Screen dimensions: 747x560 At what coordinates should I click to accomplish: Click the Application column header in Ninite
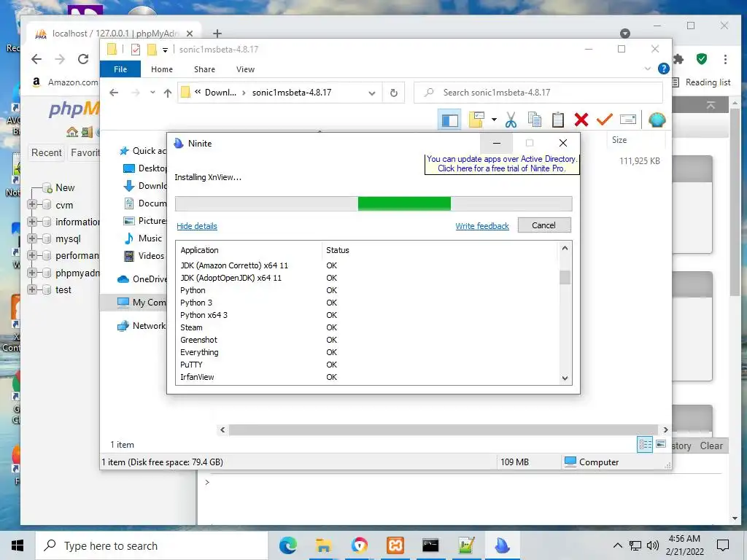(199, 250)
